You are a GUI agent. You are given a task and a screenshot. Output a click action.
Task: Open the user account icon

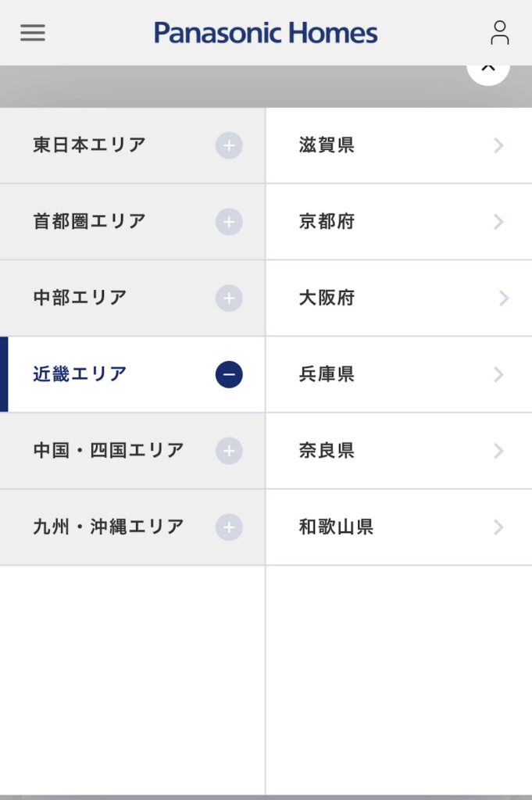(x=499, y=33)
